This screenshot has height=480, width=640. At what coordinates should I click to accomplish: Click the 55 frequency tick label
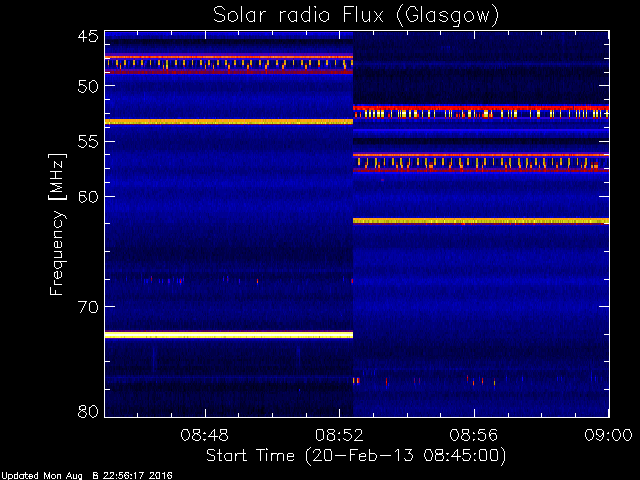pos(88,142)
